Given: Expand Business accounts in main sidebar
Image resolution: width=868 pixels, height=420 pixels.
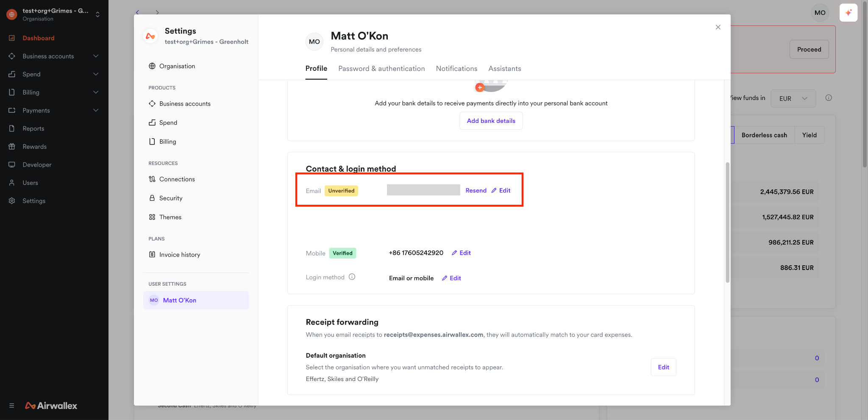Looking at the screenshot, I should point(96,56).
